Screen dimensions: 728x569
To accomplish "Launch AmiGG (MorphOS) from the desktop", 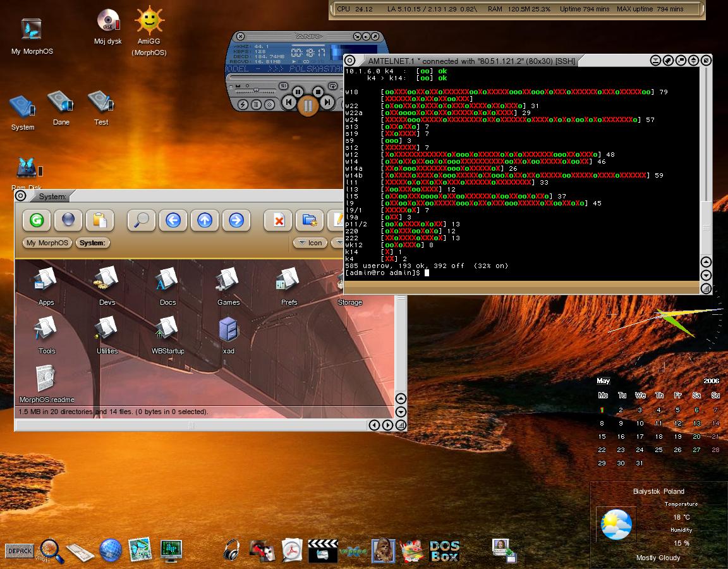I will [x=149, y=20].
